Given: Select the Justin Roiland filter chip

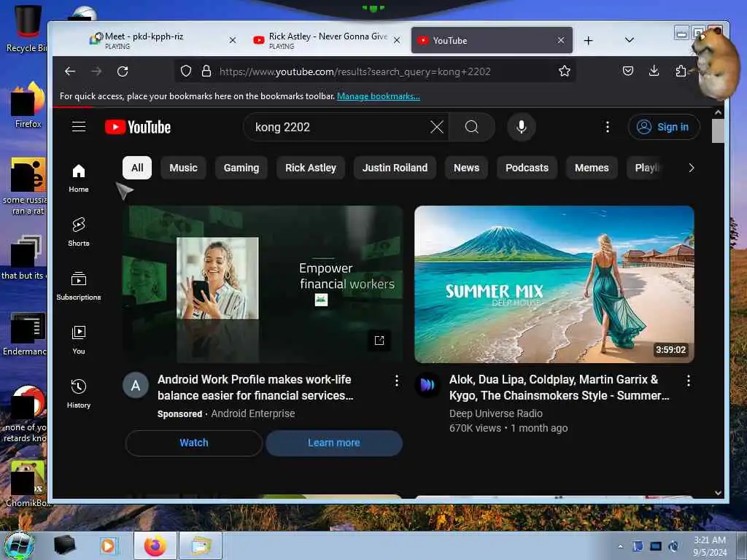Looking at the screenshot, I should pos(395,168).
